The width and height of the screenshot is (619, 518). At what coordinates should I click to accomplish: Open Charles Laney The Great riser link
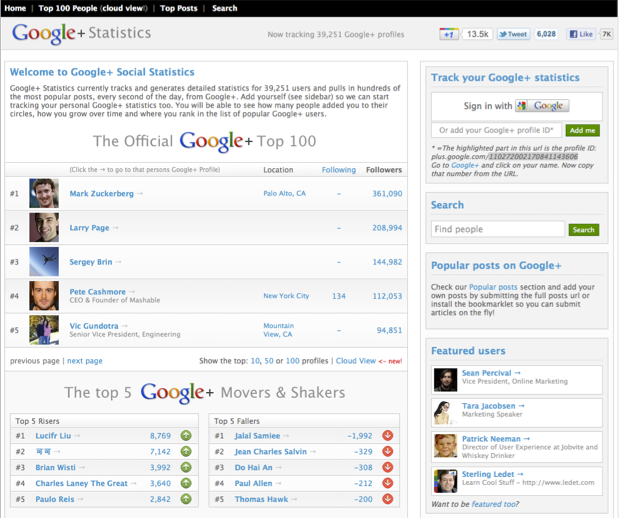81,483
